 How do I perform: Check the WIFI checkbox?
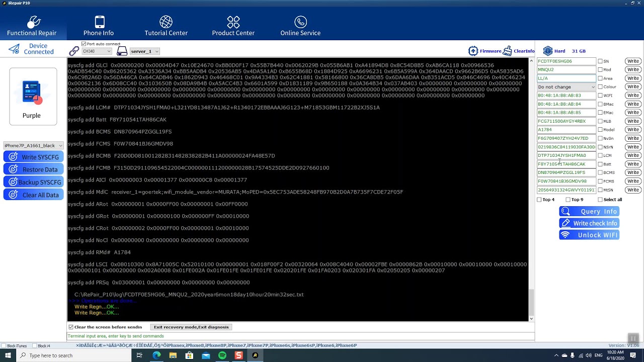click(x=600, y=96)
